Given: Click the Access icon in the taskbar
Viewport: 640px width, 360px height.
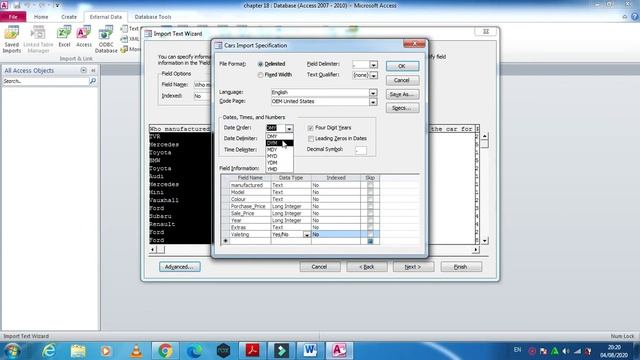Looking at the screenshot, I should pos(339,351).
